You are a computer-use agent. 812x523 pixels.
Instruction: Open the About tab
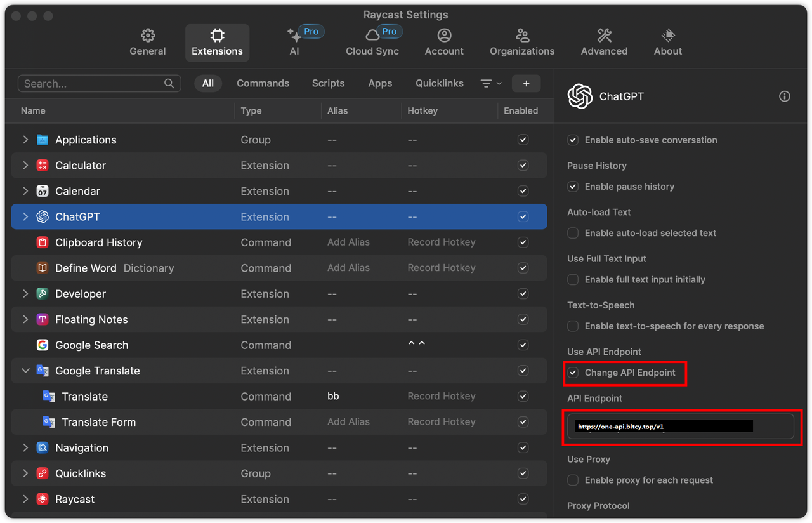(x=668, y=42)
